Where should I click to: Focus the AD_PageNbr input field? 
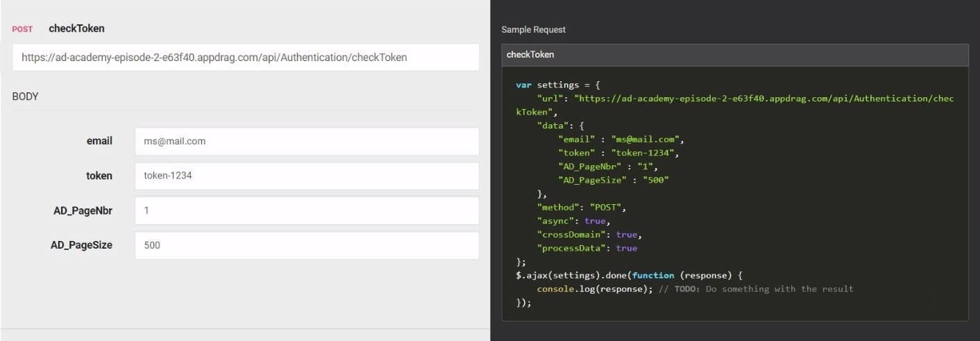coord(306,210)
